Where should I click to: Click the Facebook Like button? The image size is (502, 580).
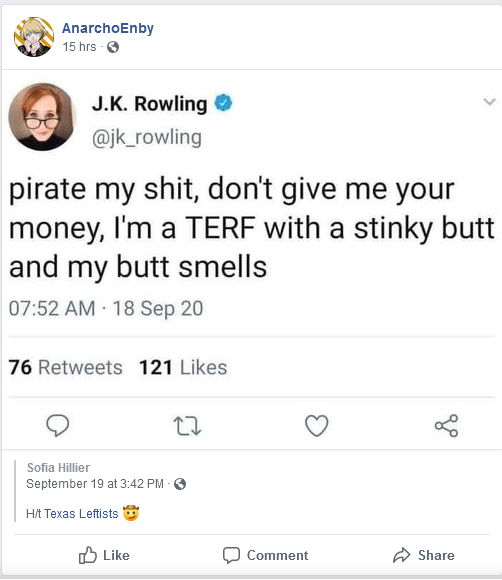104,555
